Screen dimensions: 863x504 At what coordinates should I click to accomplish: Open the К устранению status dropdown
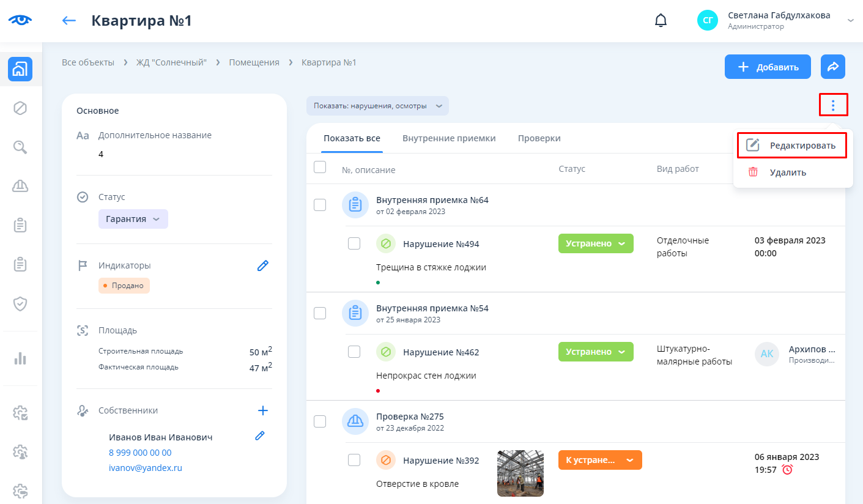(x=599, y=461)
